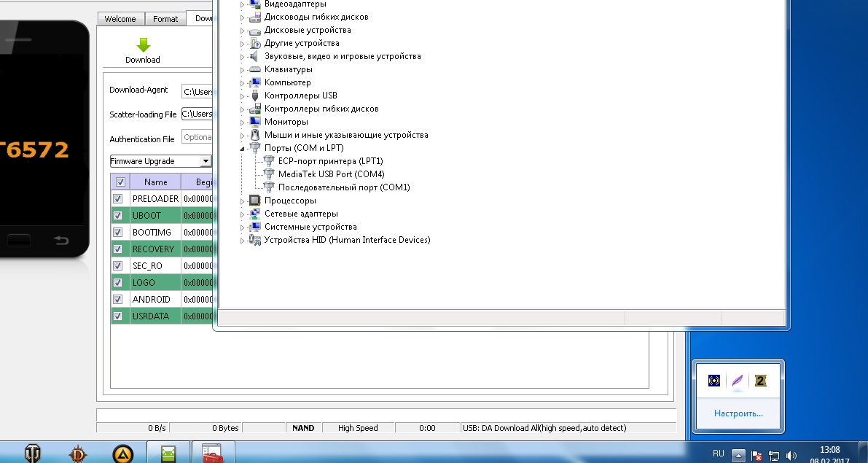Click the blue radio-signal tray icon

point(714,381)
